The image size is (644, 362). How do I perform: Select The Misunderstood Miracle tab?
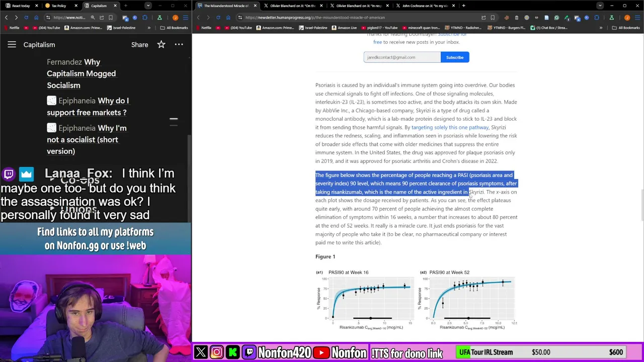point(225,6)
